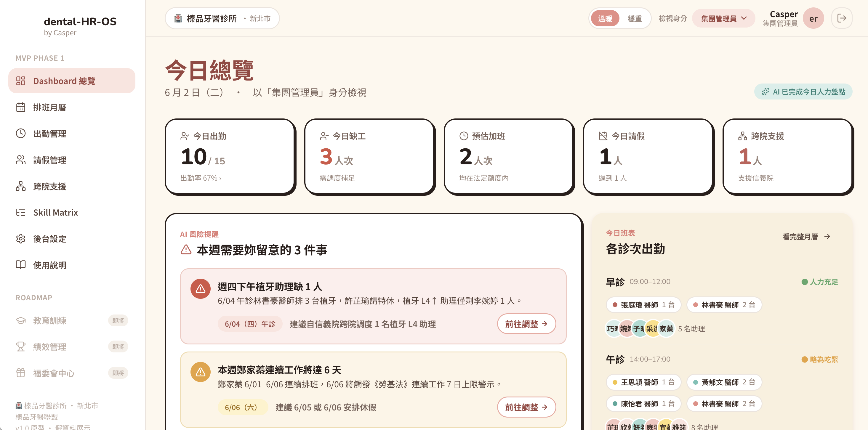The image size is (868, 430).
Task: Click the 人力充足 status label
Action: 819,282
